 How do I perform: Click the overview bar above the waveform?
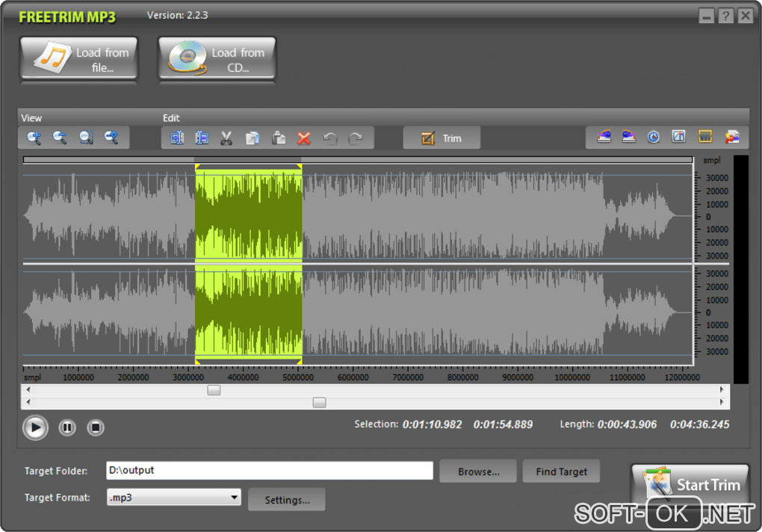(x=358, y=159)
